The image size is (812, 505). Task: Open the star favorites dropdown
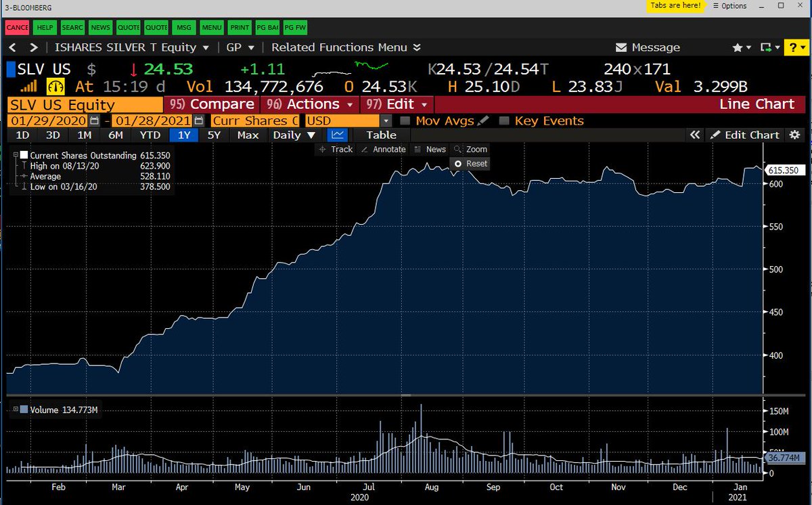click(x=742, y=47)
